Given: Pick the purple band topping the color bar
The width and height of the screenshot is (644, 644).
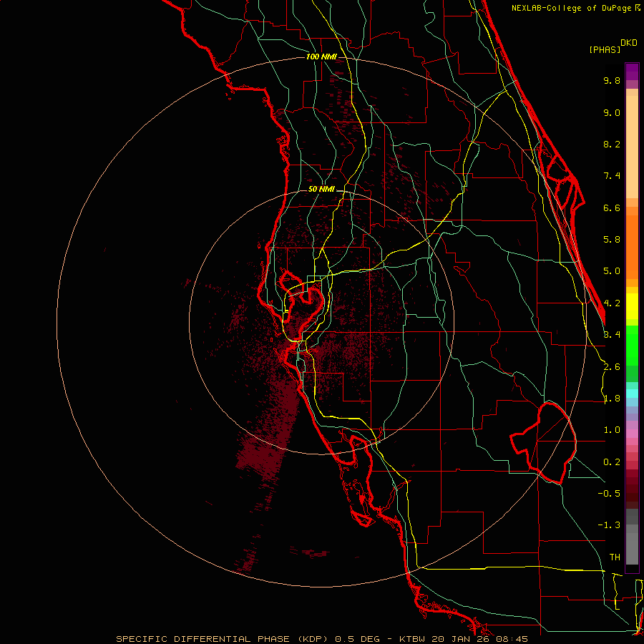Looking at the screenshot, I should click(632, 72).
